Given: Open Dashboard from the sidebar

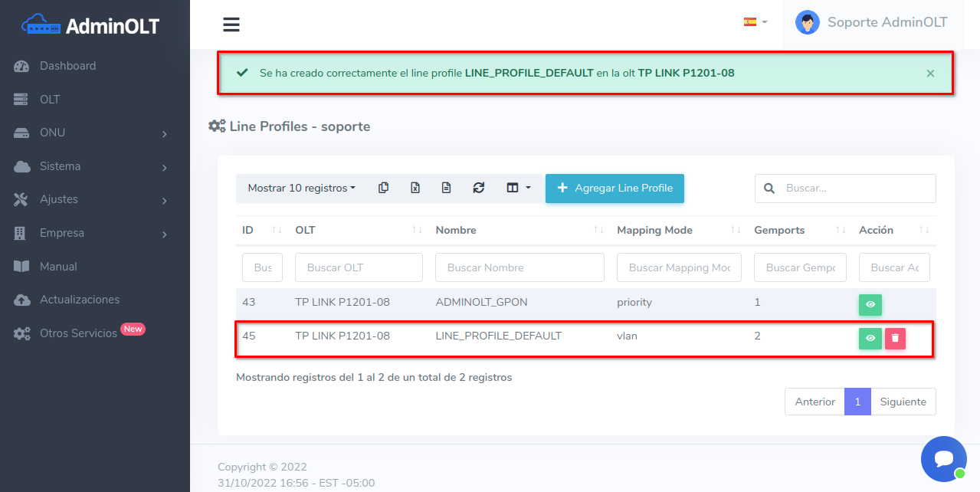Looking at the screenshot, I should point(67,66).
